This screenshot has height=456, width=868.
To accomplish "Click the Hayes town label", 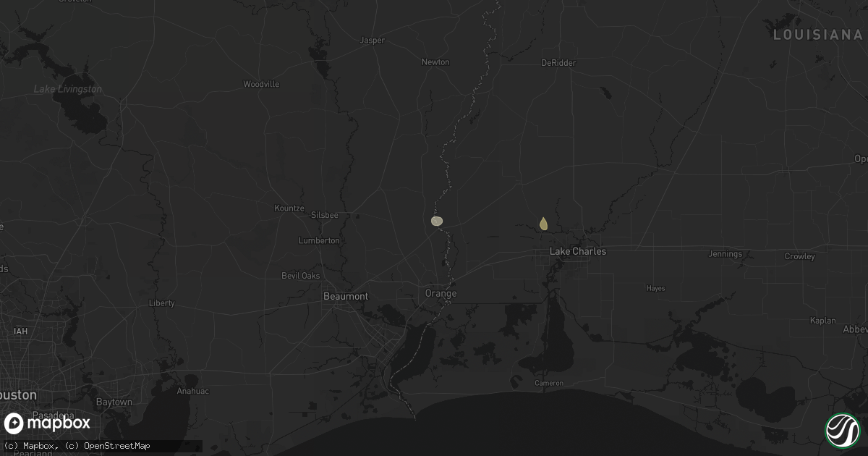I will 655,288.
